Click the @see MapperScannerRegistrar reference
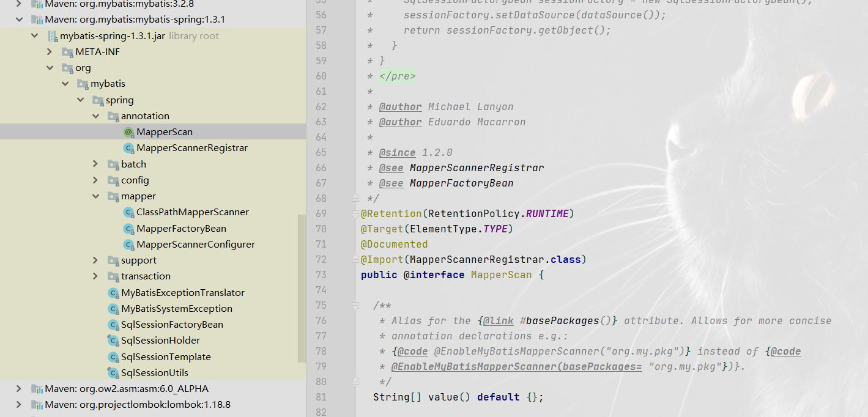 [477, 168]
